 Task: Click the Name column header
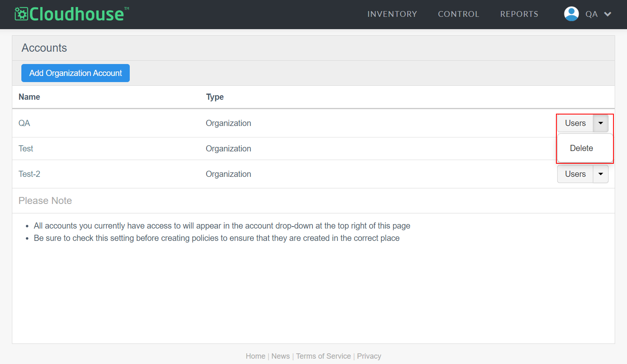coord(29,97)
